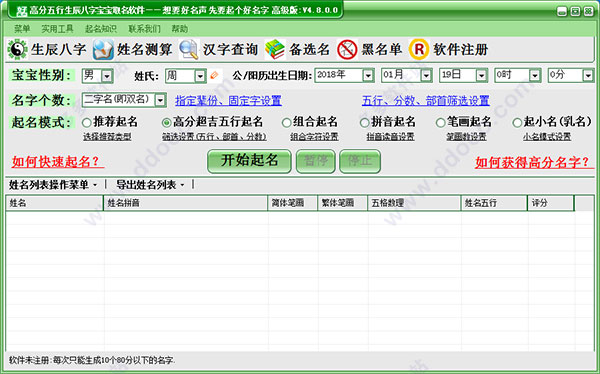Open the 筛选设置(五行、部首、分数) link
The height and width of the screenshot is (374, 600).
214,137
